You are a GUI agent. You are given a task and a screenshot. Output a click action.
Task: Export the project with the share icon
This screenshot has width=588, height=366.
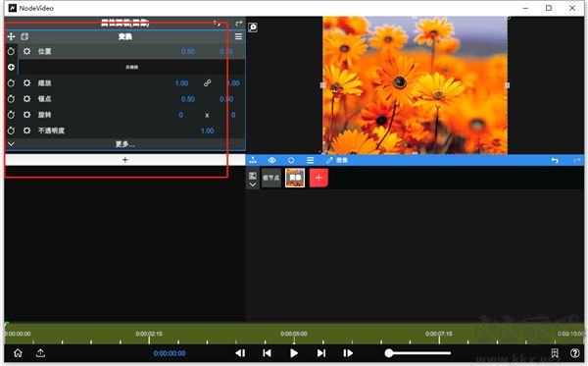[x=40, y=353]
